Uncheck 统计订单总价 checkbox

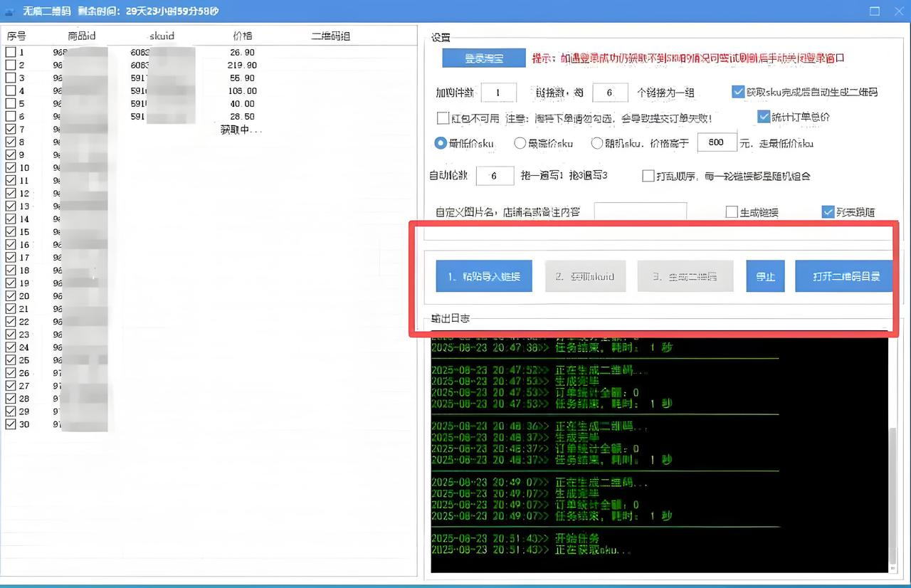click(x=764, y=117)
